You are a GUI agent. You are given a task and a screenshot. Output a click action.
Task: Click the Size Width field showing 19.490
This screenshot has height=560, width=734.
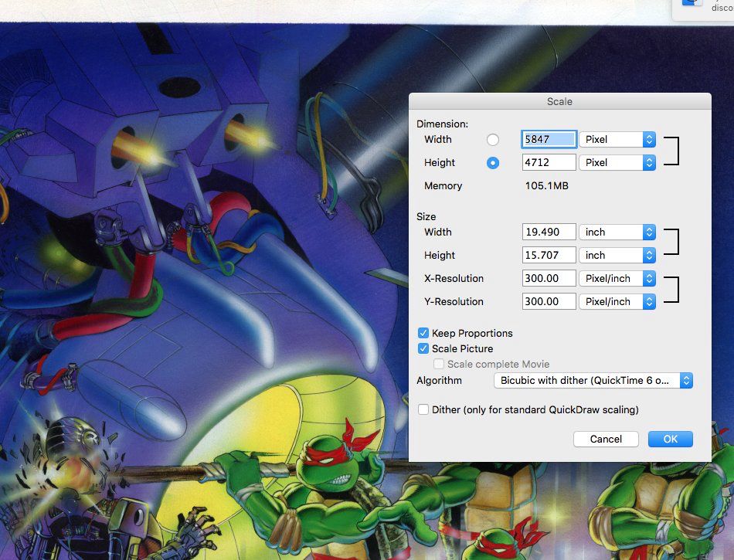549,232
